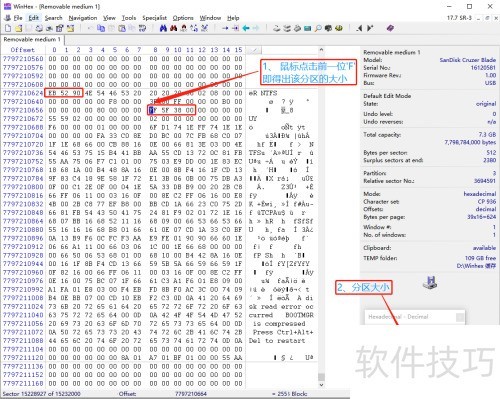This screenshot has height=399, width=500.
Task: Open the File menu
Action: [18, 18]
